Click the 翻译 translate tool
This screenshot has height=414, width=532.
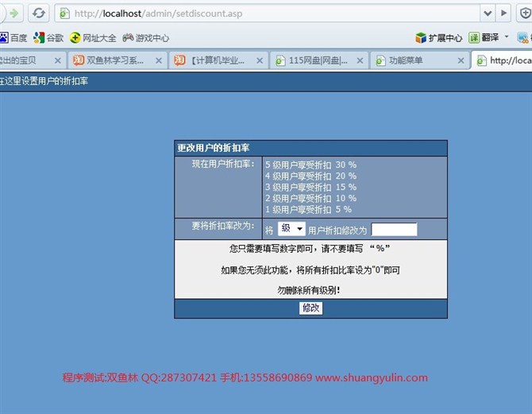[x=485, y=37]
